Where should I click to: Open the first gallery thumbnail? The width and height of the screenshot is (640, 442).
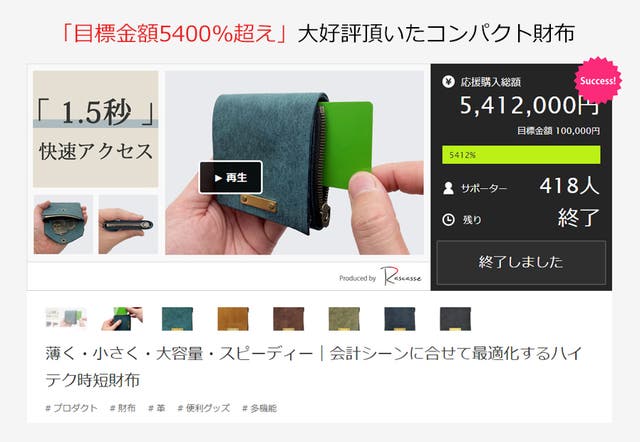tap(66, 318)
